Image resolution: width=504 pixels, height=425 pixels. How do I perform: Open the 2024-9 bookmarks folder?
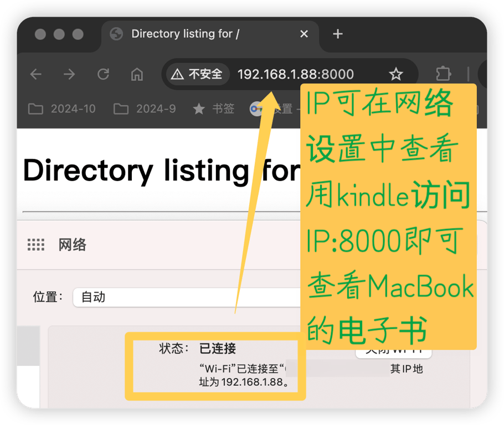click(145, 109)
